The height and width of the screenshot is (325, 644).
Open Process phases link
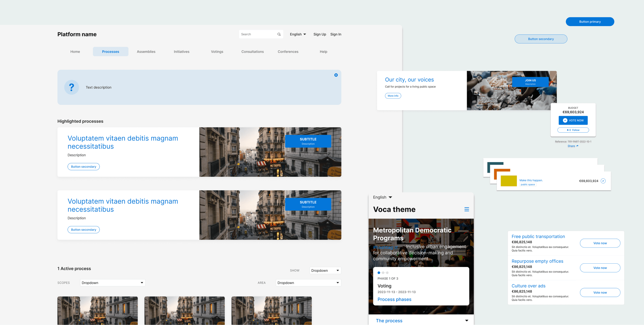(394, 299)
